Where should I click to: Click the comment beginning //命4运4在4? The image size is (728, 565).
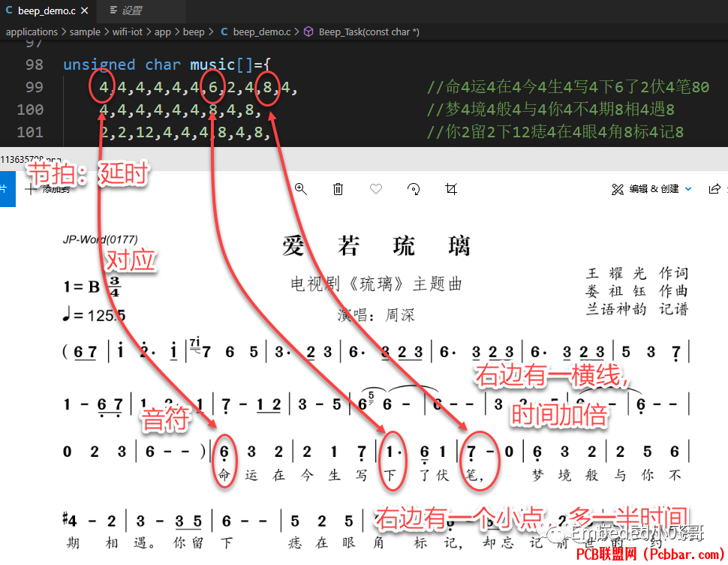point(568,87)
